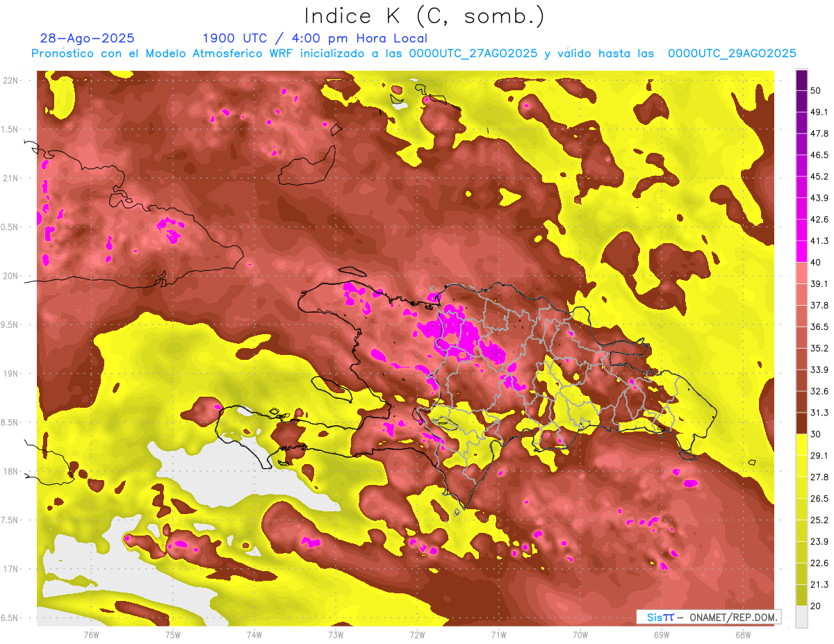Click the colorbar value "42.6"
834x644 pixels.
point(819,220)
